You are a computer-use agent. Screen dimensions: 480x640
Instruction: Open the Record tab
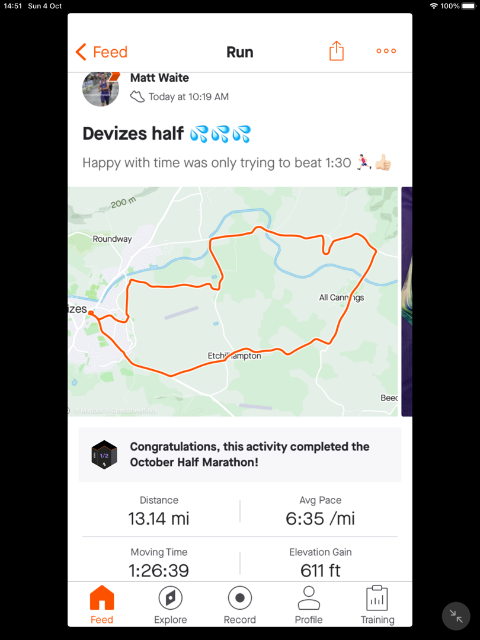tap(240, 605)
